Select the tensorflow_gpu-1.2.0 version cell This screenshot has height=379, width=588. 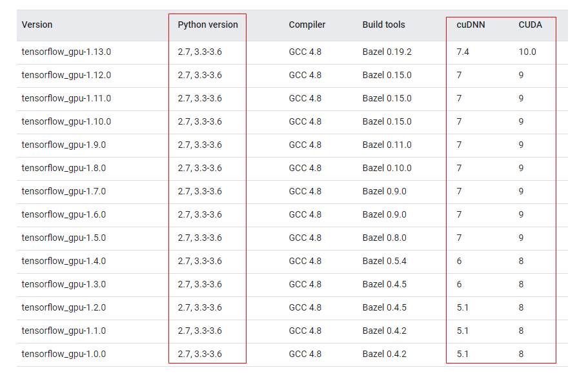[x=64, y=308]
